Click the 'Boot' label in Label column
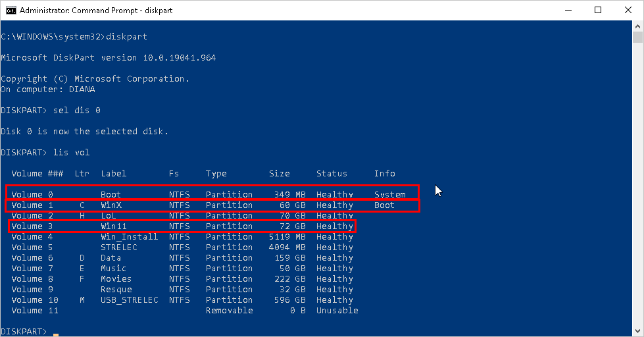The width and height of the screenshot is (644, 337). click(111, 194)
